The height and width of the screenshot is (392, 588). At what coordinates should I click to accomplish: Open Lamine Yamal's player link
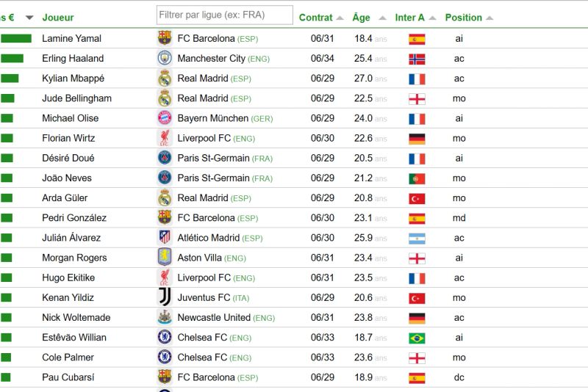71,38
